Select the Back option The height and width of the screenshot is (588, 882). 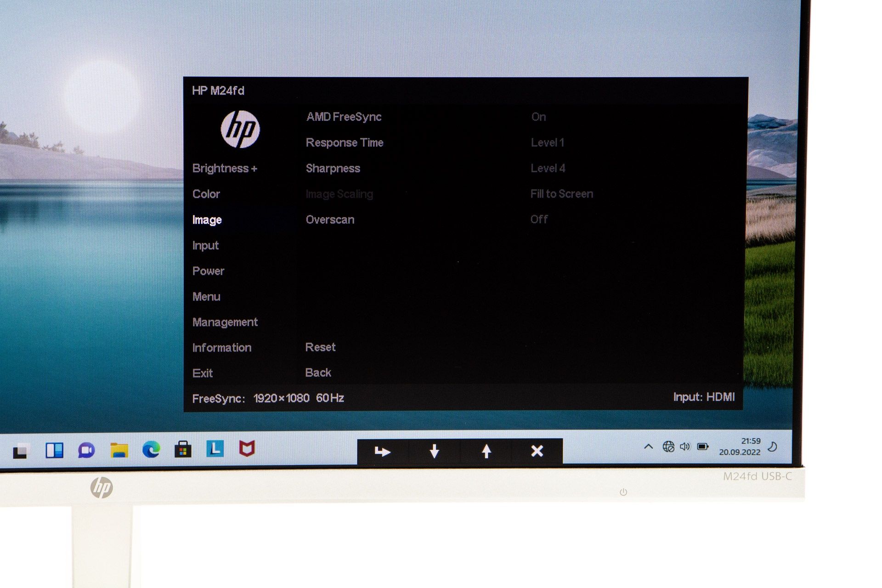(318, 373)
